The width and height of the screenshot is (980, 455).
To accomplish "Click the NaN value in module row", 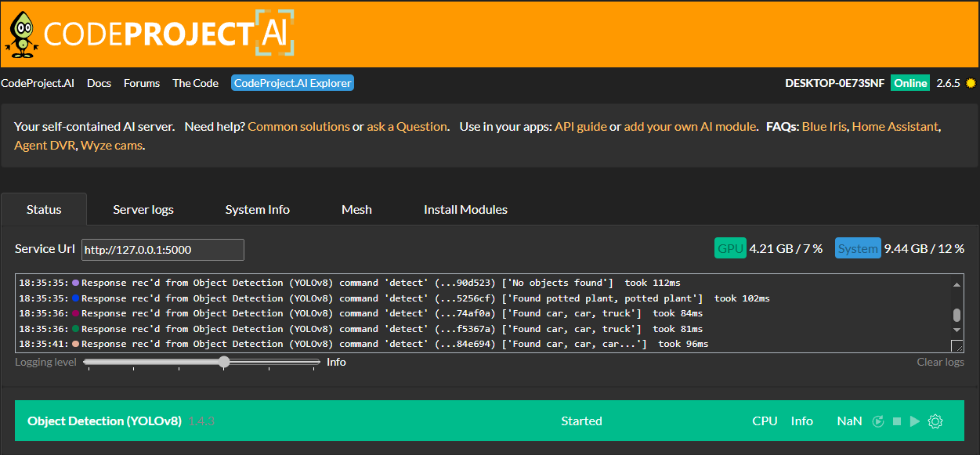I will pos(849,421).
